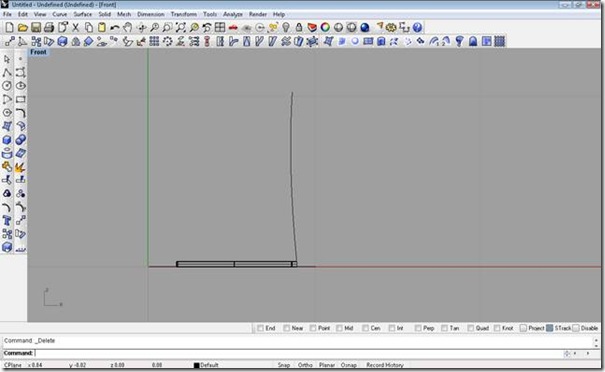Click the red car icon in toolbar
The image size is (605, 372).
coord(233,27)
